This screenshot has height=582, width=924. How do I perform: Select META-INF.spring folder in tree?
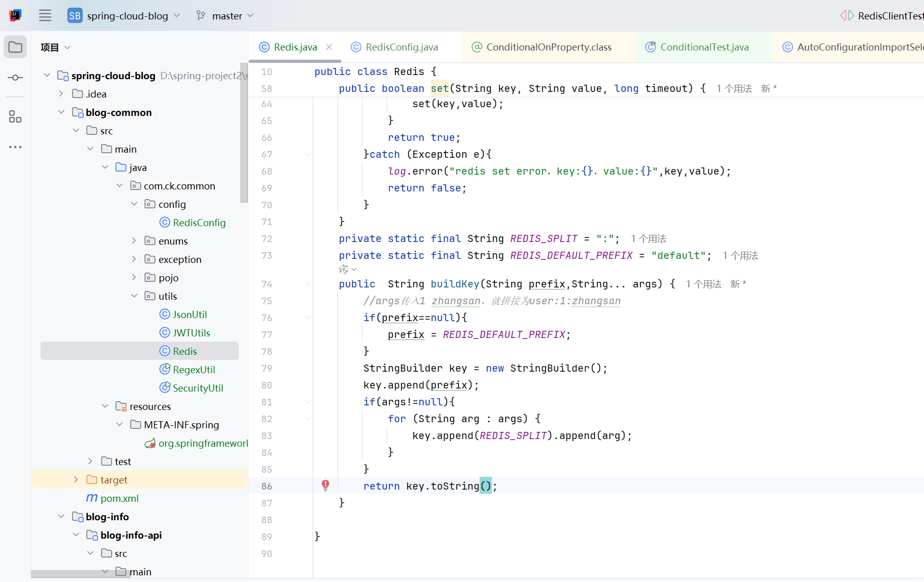point(181,425)
